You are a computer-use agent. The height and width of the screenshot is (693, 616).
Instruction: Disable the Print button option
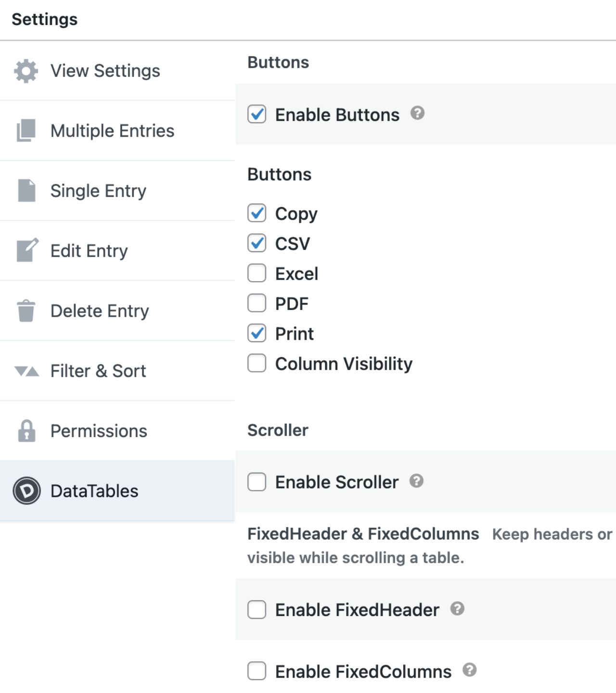tap(257, 334)
